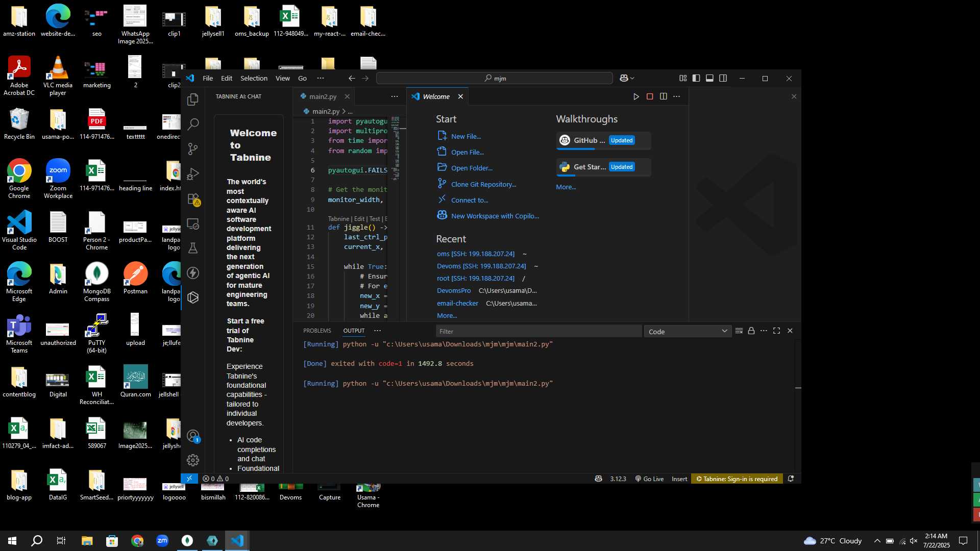Open Google Chrome from taskbar
980x551 pixels.
(137, 541)
